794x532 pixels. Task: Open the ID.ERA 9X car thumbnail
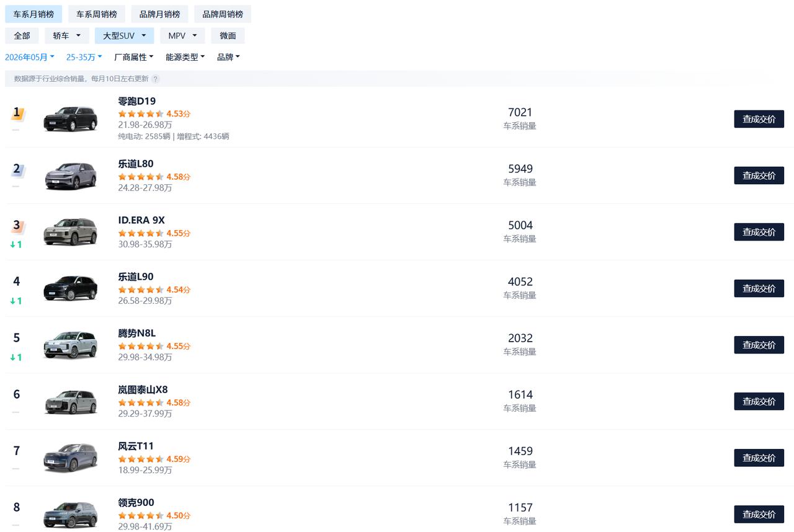click(x=71, y=232)
